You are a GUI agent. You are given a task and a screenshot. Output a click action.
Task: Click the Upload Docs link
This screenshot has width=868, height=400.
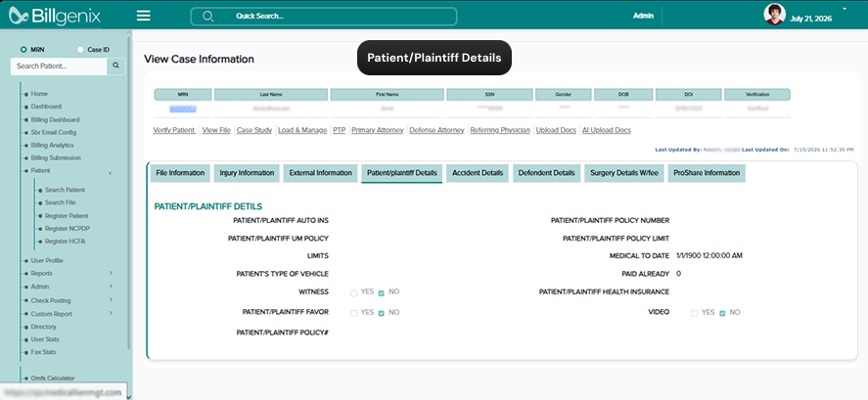[556, 131]
